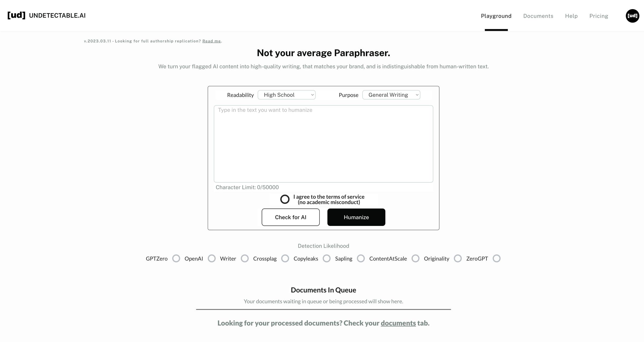644x342 pixels.
Task: Click the Check for AI button
Action: coord(291,217)
